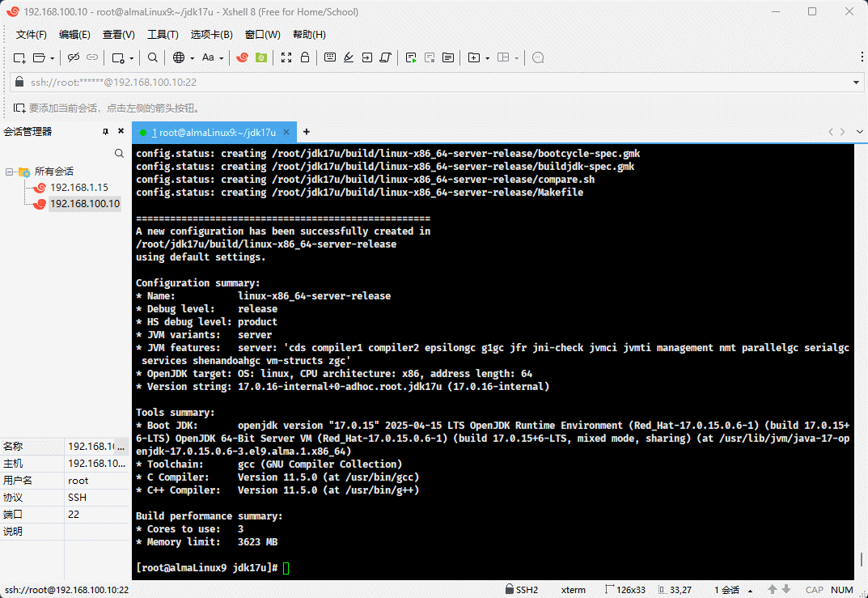Open the session properties gear icon
This screenshot has width=868, height=598.
118,57
